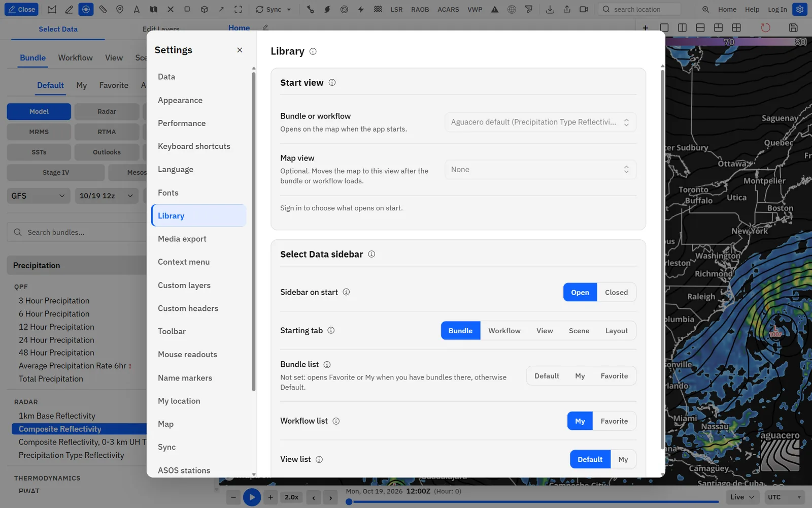Open the Map view None dropdown

[x=540, y=170]
